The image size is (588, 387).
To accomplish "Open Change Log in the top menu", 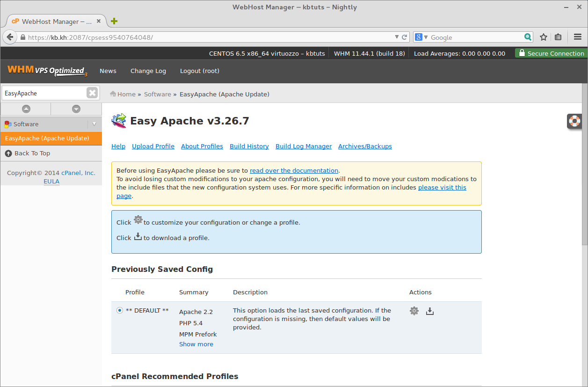I will [x=148, y=71].
